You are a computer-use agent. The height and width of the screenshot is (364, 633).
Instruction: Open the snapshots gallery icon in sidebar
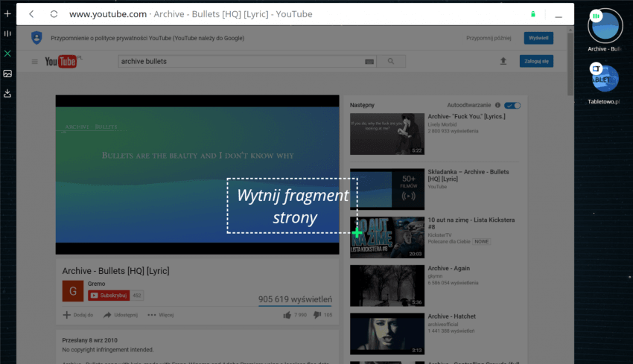pyautogui.click(x=7, y=74)
